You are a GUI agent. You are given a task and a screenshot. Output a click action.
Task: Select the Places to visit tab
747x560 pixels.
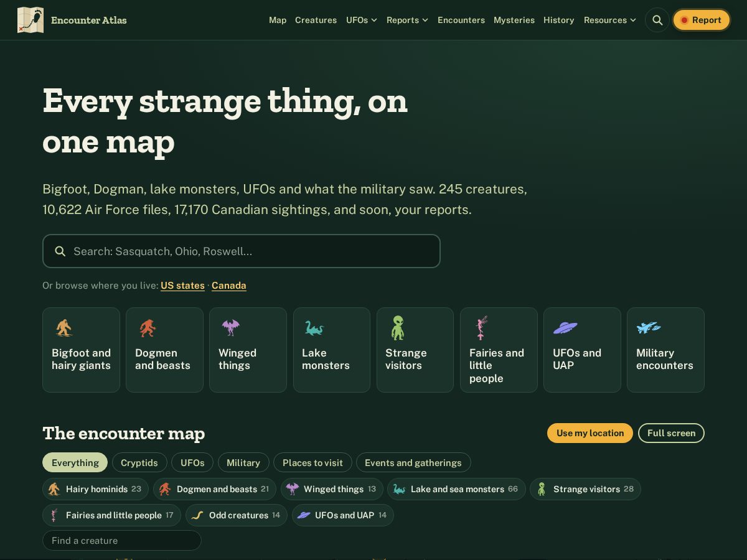click(312, 462)
